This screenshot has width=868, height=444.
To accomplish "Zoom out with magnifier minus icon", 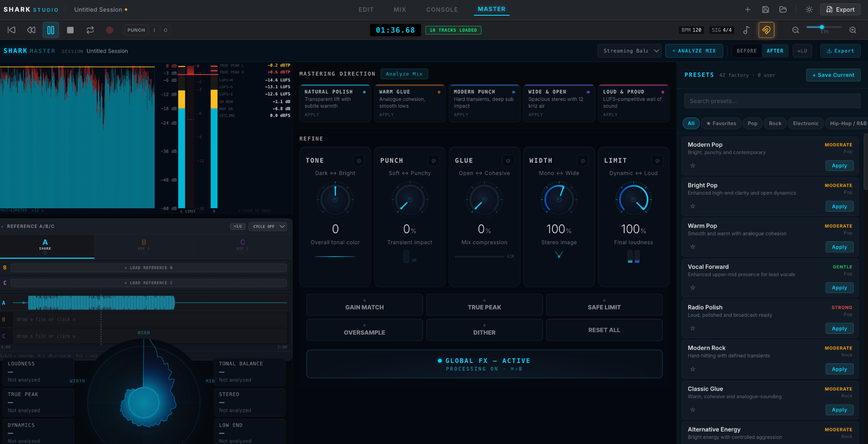I will click(x=796, y=30).
